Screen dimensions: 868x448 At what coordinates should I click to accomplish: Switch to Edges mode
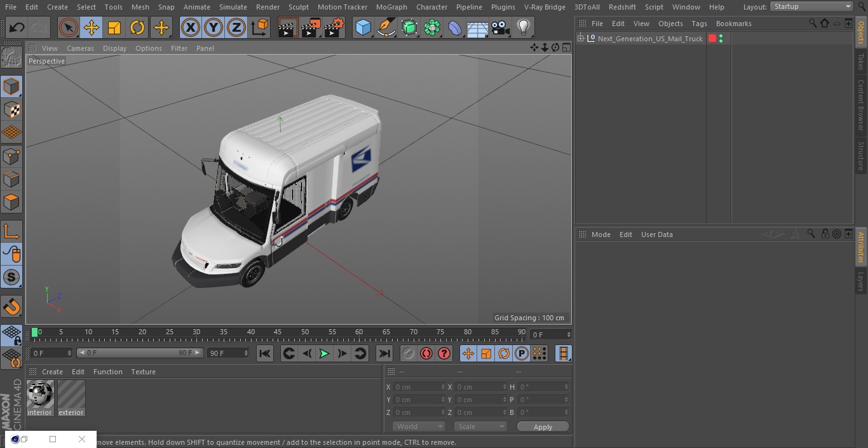point(11,179)
